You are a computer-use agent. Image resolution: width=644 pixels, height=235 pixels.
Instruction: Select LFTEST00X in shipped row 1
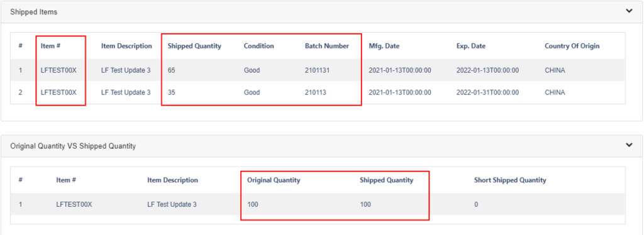(x=58, y=70)
